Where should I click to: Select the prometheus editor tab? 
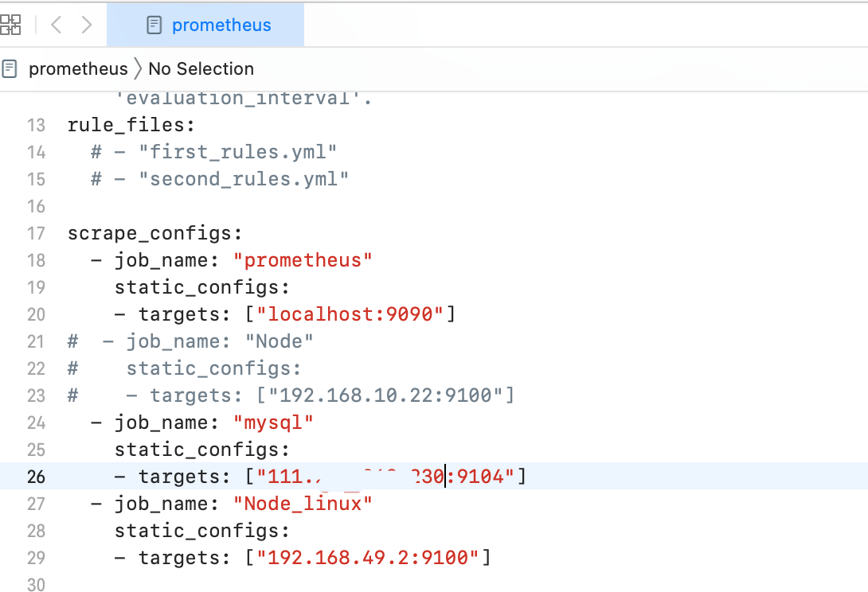click(x=205, y=25)
